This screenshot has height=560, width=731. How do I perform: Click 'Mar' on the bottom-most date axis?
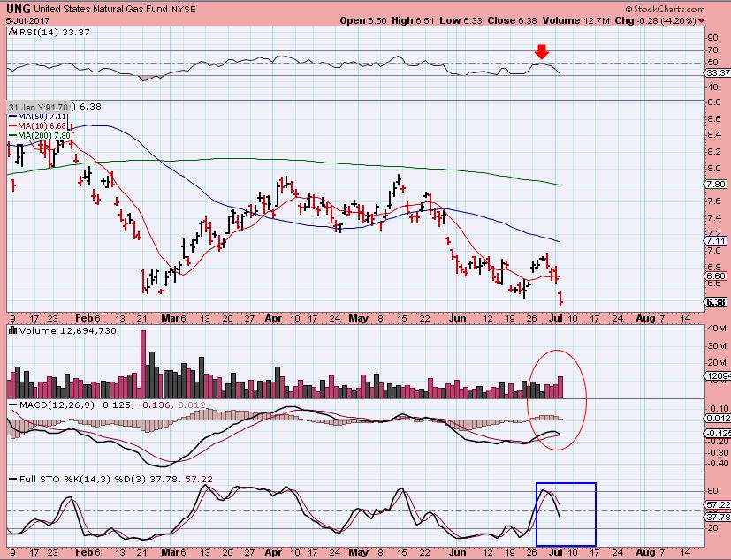coord(170,553)
